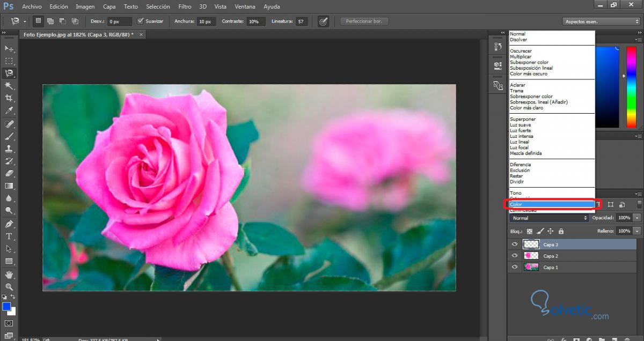Viewport: 644px width, 341px height.
Task: Open the Filtro menu
Action: 185,6
